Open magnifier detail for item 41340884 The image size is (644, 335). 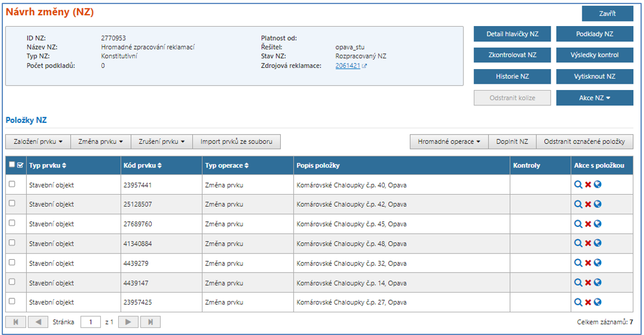[578, 243]
